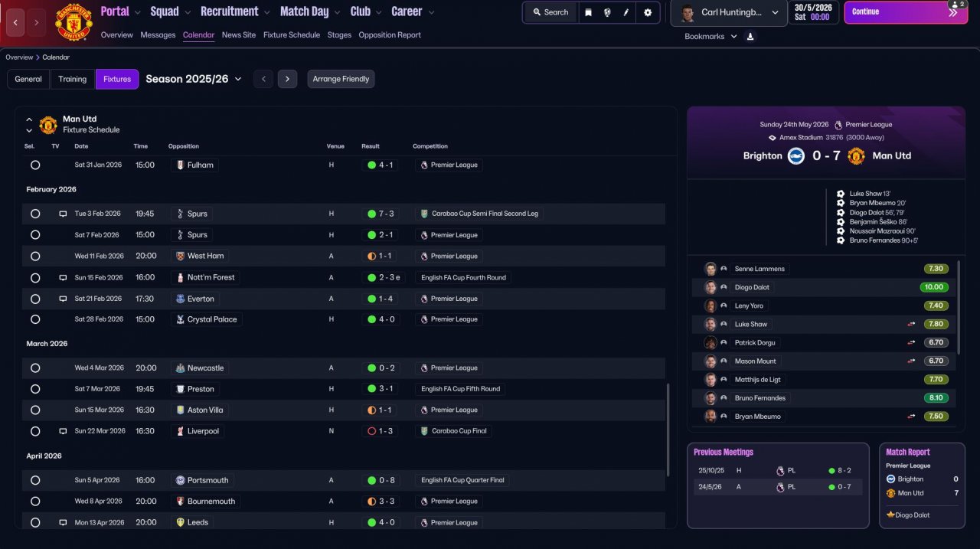Click the TV icon on the Leeds row
Image resolution: width=980 pixels, height=549 pixels.
[63, 522]
